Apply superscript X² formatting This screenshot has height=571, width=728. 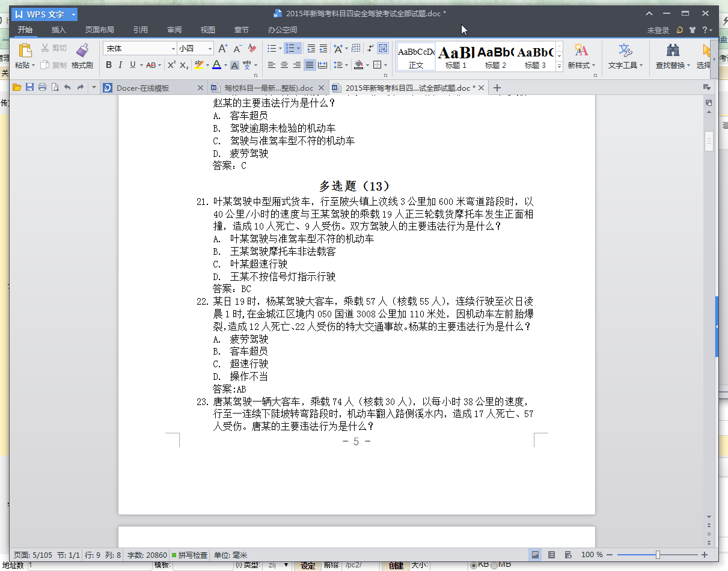171,66
